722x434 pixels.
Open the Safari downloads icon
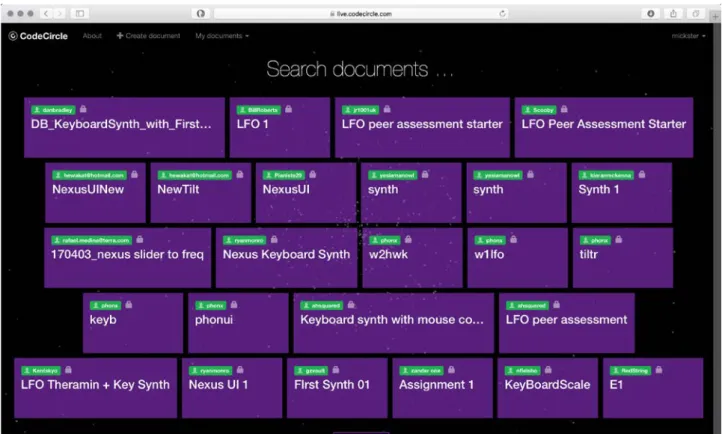[651, 13]
